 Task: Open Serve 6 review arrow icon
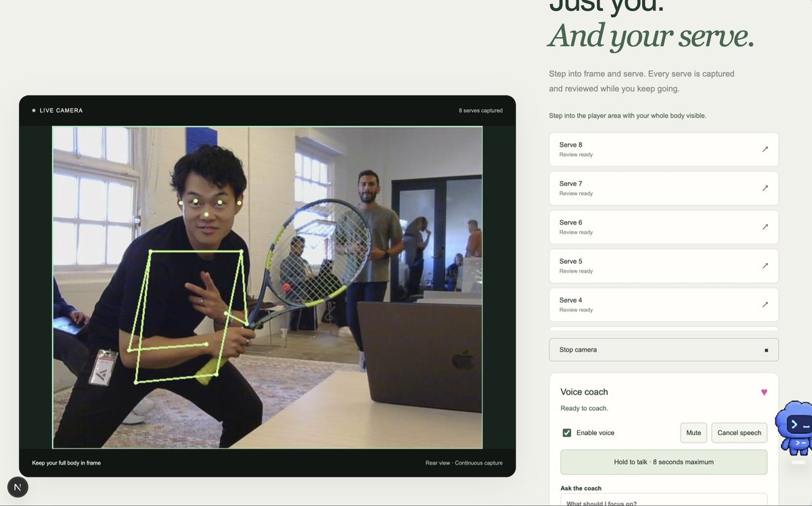tap(765, 227)
